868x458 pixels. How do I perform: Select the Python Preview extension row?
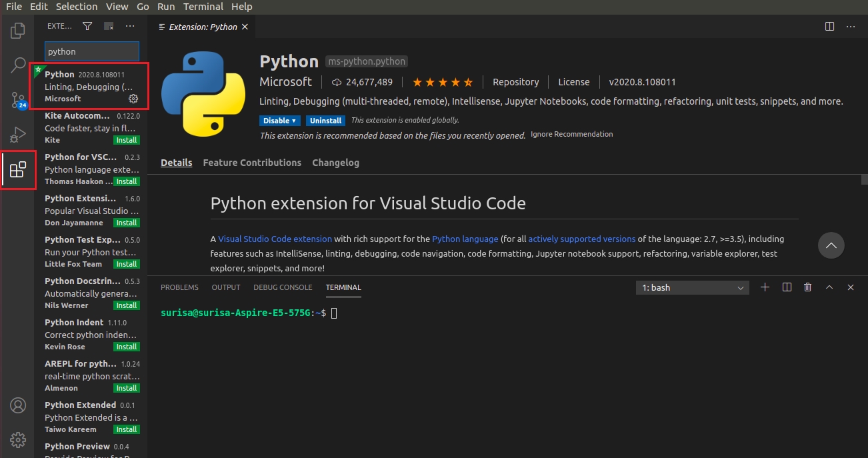point(91,449)
